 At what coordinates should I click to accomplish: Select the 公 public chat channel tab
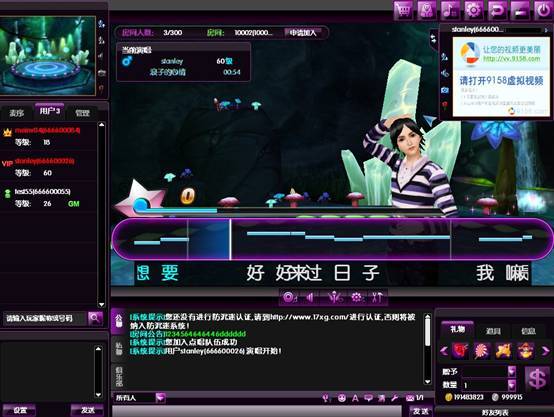pyautogui.click(x=119, y=321)
